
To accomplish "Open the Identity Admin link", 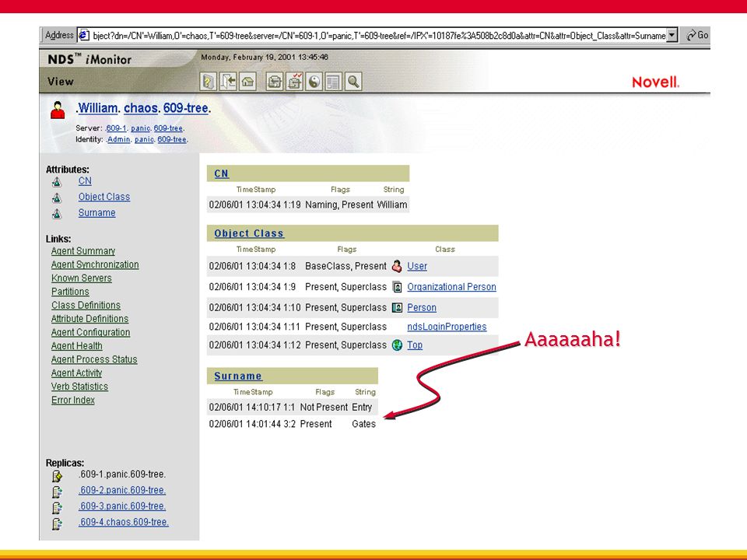I will pyautogui.click(x=118, y=139).
